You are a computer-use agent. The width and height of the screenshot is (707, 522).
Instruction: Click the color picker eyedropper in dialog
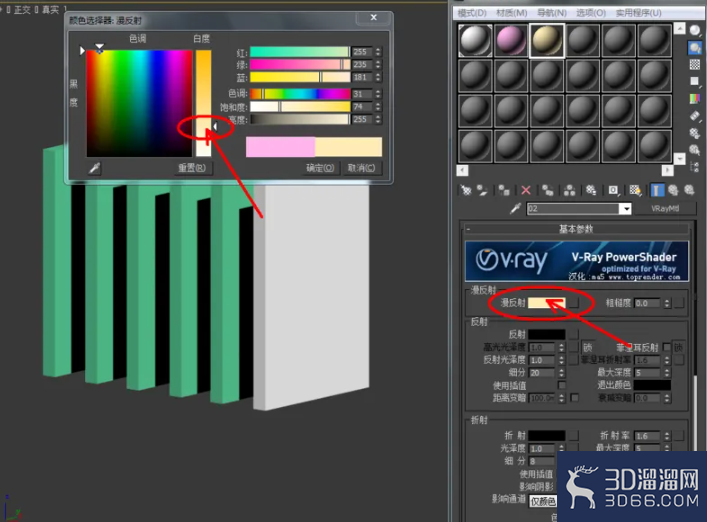coord(94,168)
